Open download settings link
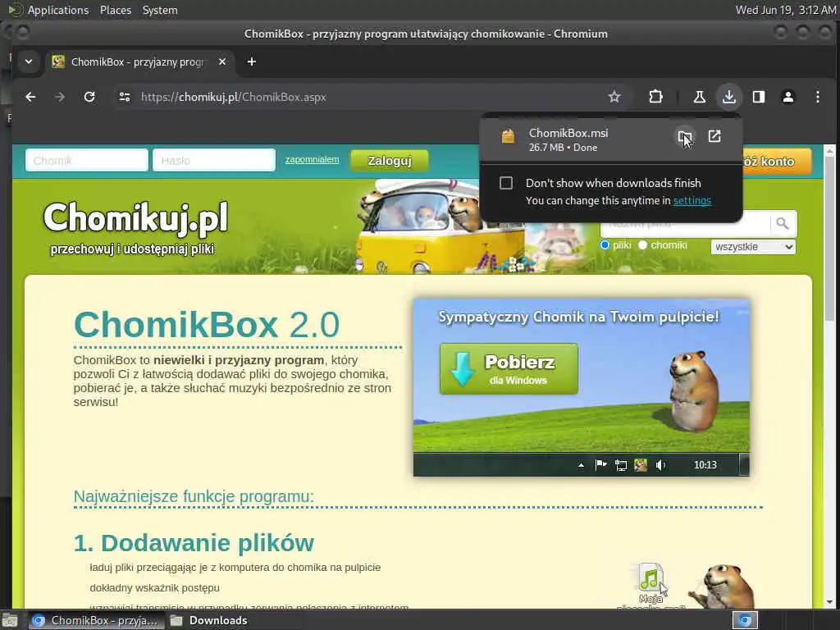 pos(692,200)
